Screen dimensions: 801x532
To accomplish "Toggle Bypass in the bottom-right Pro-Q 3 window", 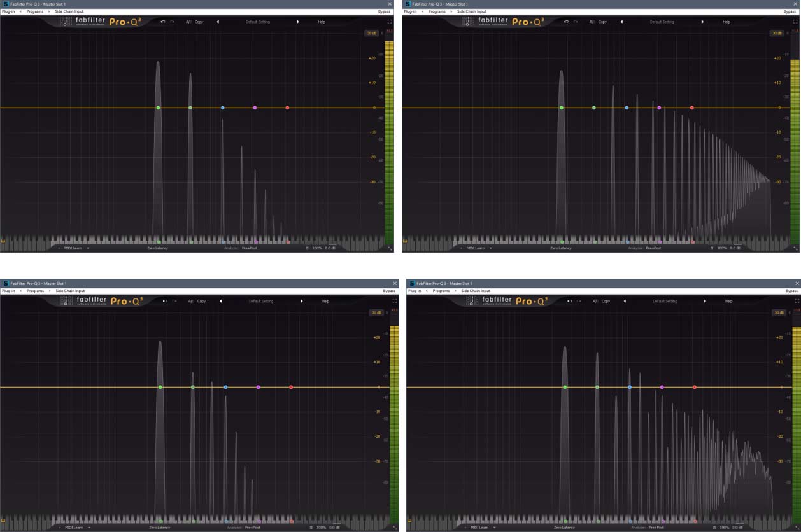I will click(791, 291).
